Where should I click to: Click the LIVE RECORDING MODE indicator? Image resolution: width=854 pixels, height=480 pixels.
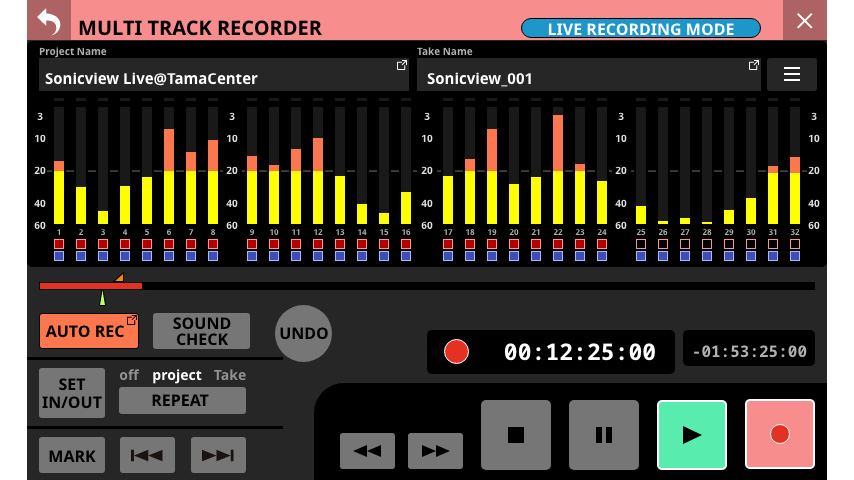pos(640,29)
